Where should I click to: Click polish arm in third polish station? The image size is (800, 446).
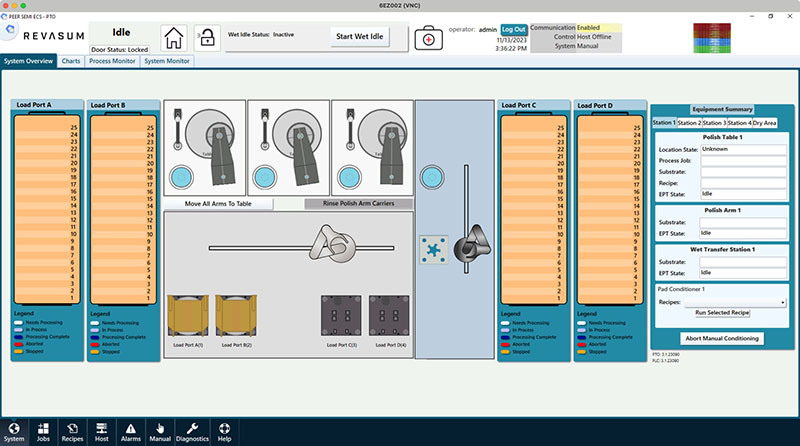coord(390,155)
